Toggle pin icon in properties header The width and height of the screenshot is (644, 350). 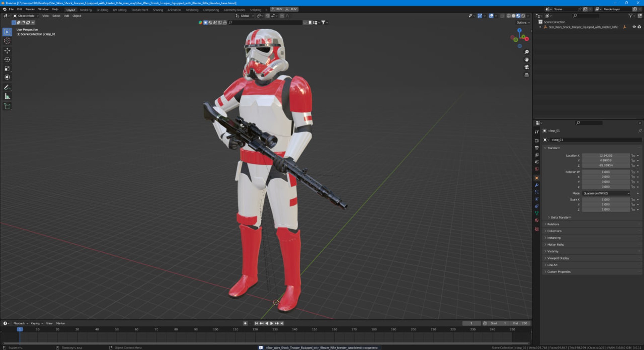(640, 131)
